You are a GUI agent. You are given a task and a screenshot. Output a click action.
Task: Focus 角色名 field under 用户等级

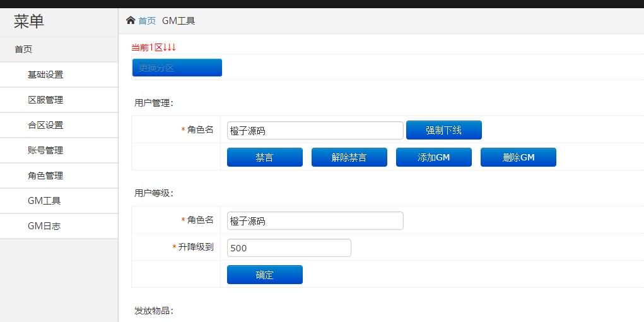315,221
